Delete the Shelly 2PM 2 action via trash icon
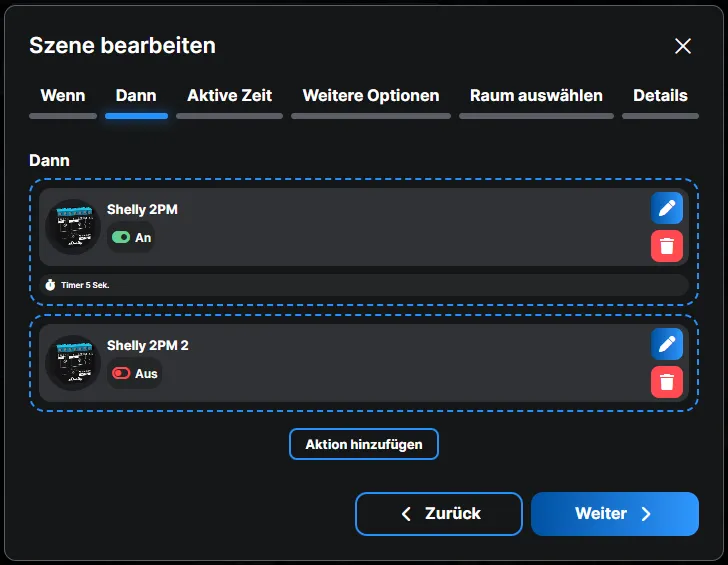Viewport: 728px width, 565px height. click(x=667, y=381)
